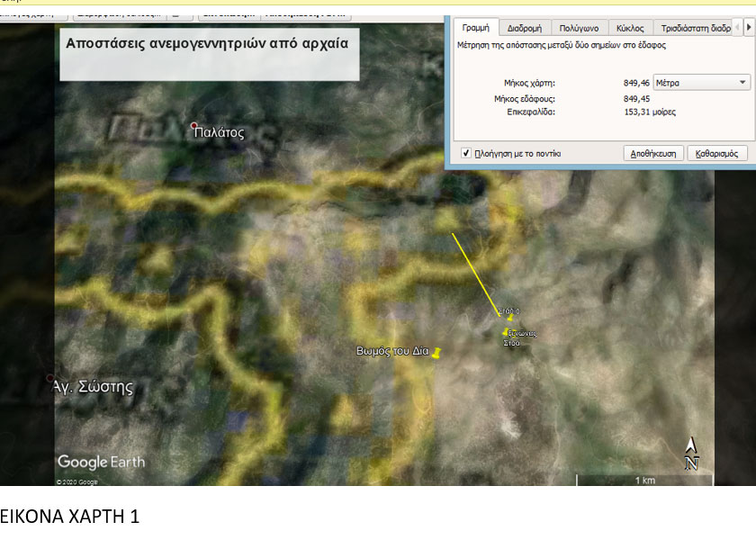
Task: Click the Google Earth logo watermark
Action: click(101, 463)
